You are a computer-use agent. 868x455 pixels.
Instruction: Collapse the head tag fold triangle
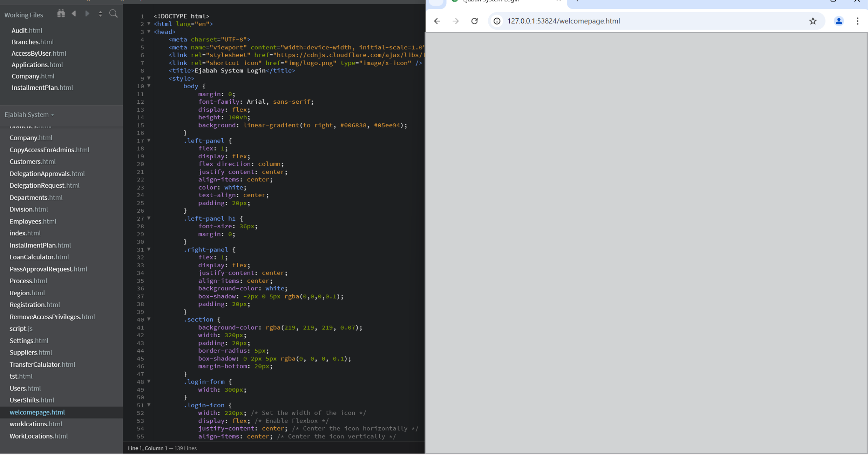tap(149, 32)
